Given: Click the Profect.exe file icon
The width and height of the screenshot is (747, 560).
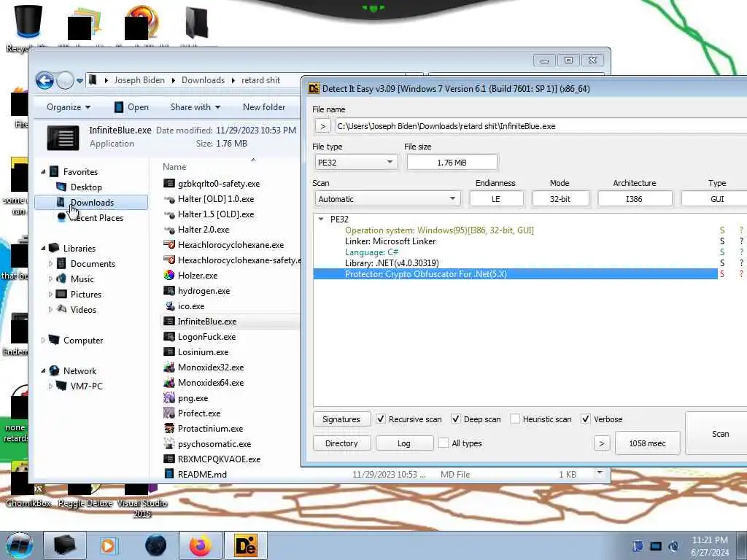Looking at the screenshot, I should (x=169, y=413).
